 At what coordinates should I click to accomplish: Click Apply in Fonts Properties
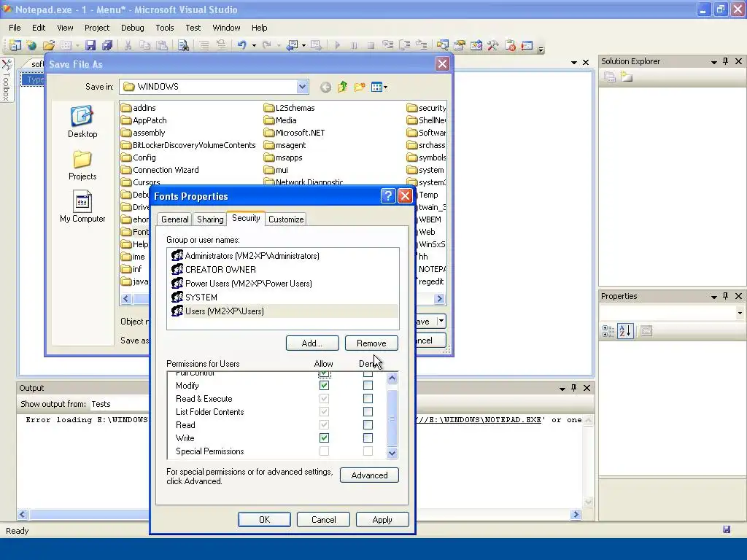click(382, 519)
